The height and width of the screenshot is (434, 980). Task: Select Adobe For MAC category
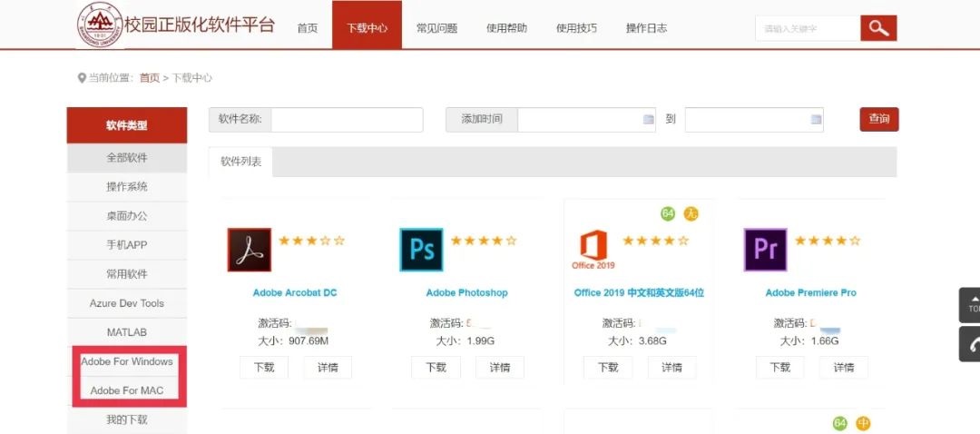tap(127, 390)
